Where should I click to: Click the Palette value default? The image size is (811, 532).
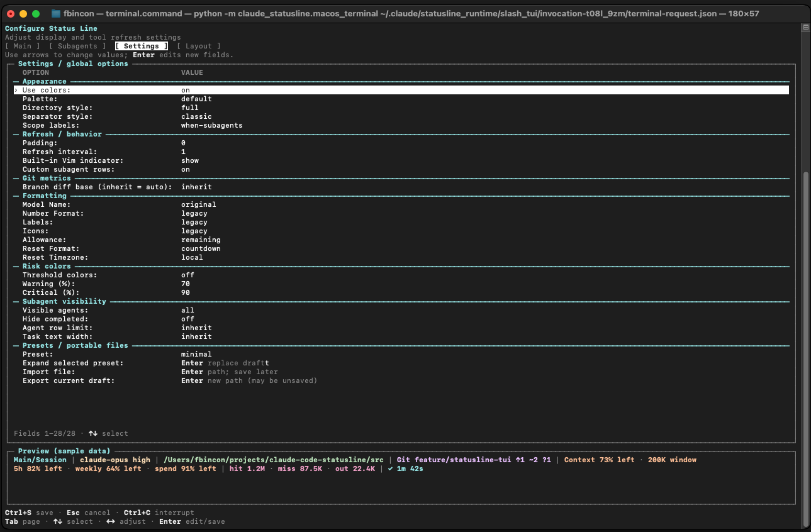[x=196, y=99]
